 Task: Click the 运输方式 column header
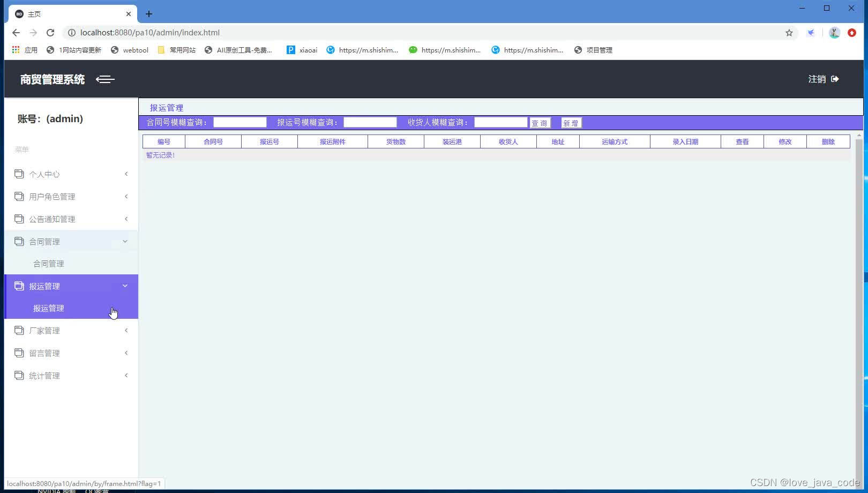[x=615, y=141]
